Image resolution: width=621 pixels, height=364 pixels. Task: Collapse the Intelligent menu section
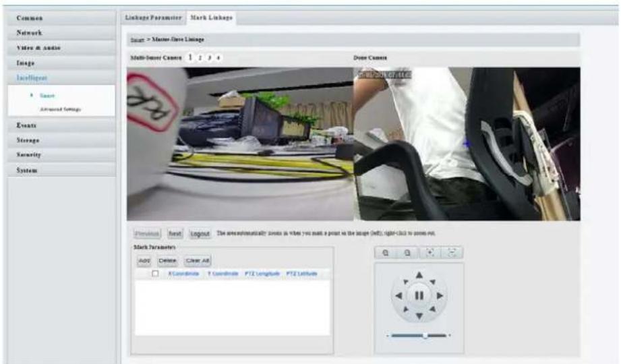61,78
